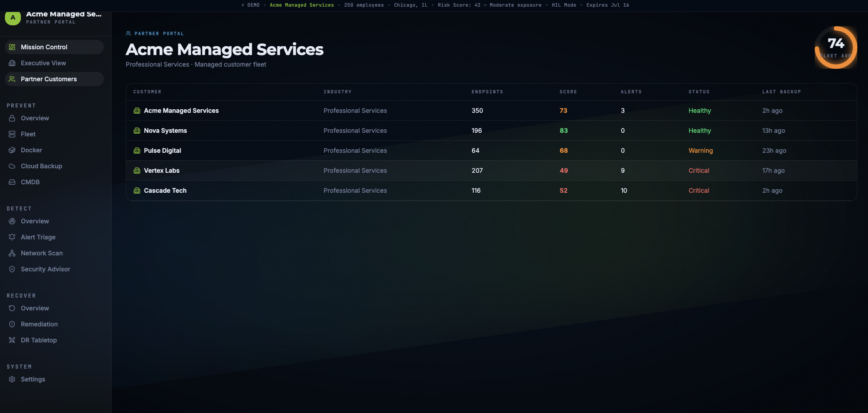Screen dimensions: 868x413
Task: Click the Fleet server icon
Action: tap(12, 134)
